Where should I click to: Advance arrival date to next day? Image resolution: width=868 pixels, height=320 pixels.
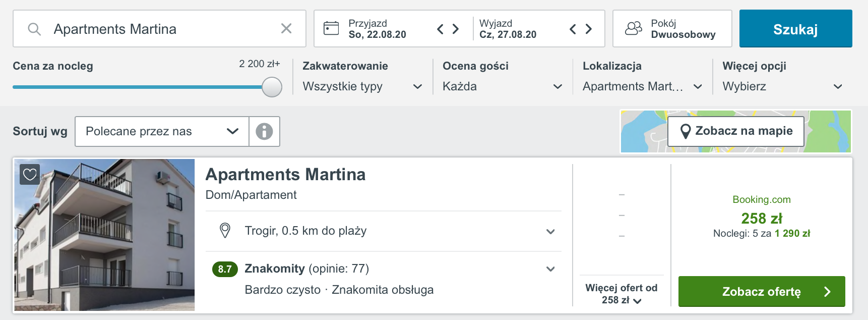pos(456,29)
